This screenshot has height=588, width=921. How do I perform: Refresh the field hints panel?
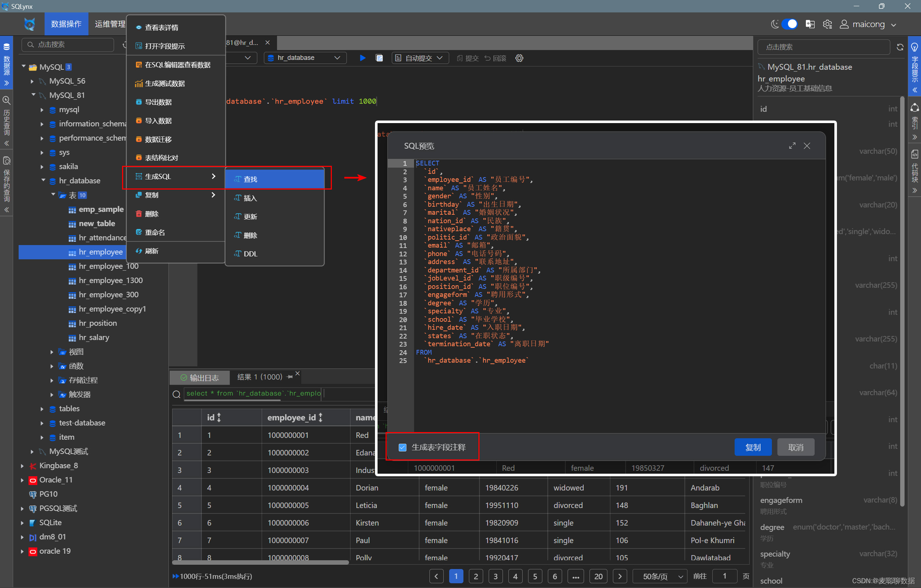(899, 47)
